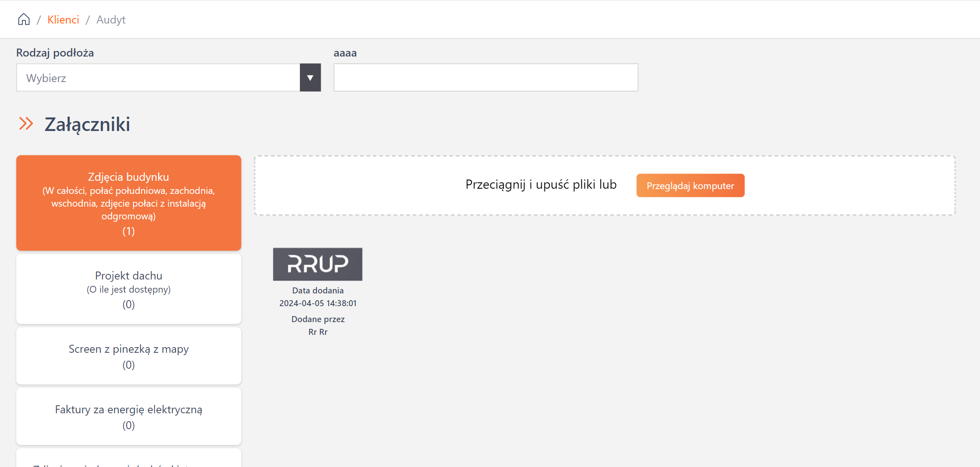Viewport: 980px width, 467px height.
Task: Open the Klienci breadcrumb link
Action: 63,20
